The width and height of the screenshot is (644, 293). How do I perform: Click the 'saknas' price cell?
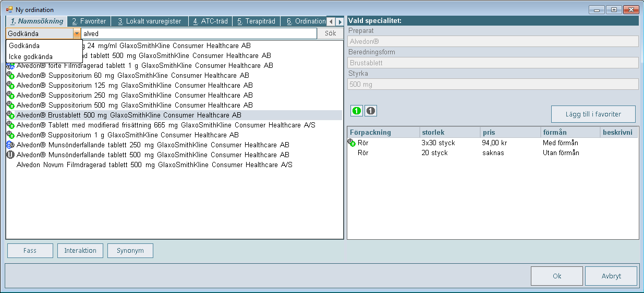pyautogui.click(x=493, y=153)
